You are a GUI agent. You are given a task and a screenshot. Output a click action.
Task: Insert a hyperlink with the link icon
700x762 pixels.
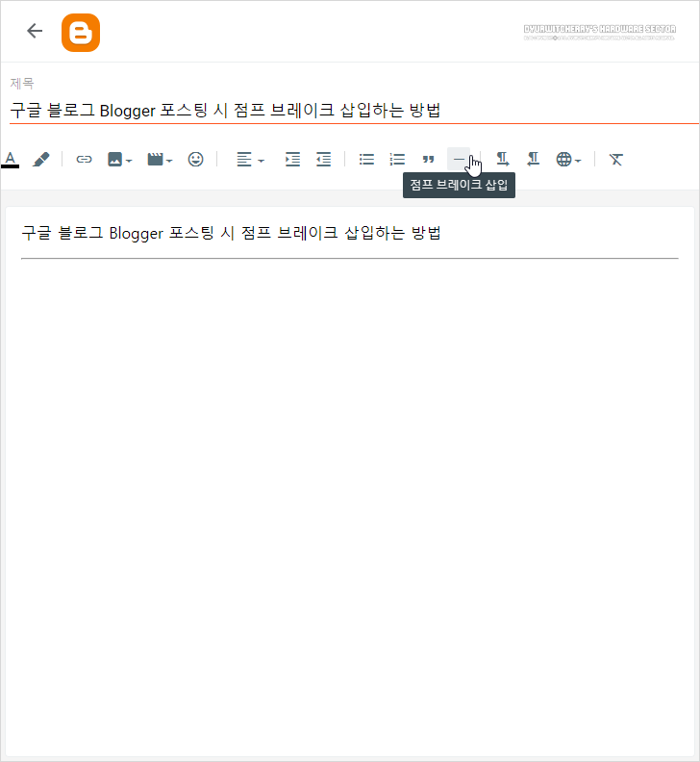click(84, 160)
